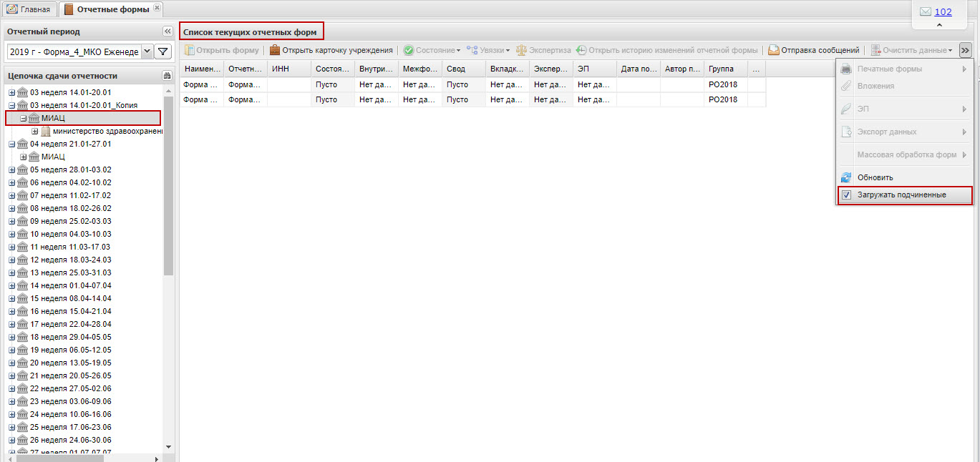Collapse 03 неделя 14.01-20.01_Копия node
980x462 pixels.
[x=11, y=105]
